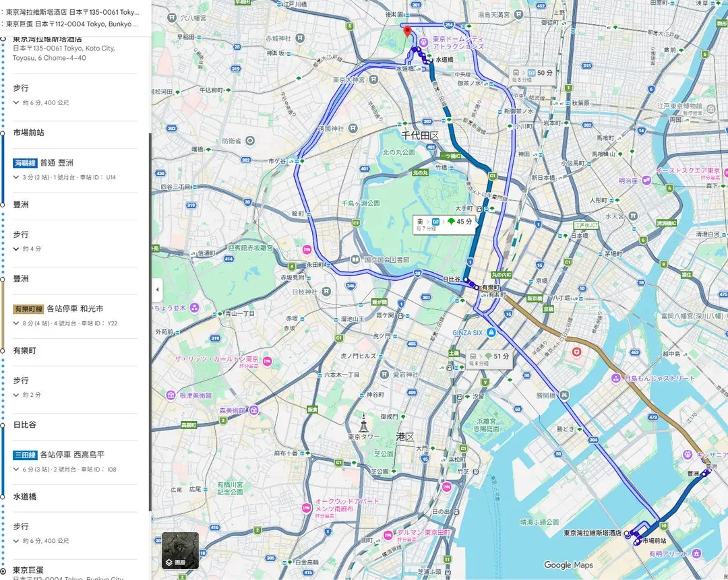Click the 日枝神社 shrine icon
Screen dimensions: 728x580
tap(326, 291)
